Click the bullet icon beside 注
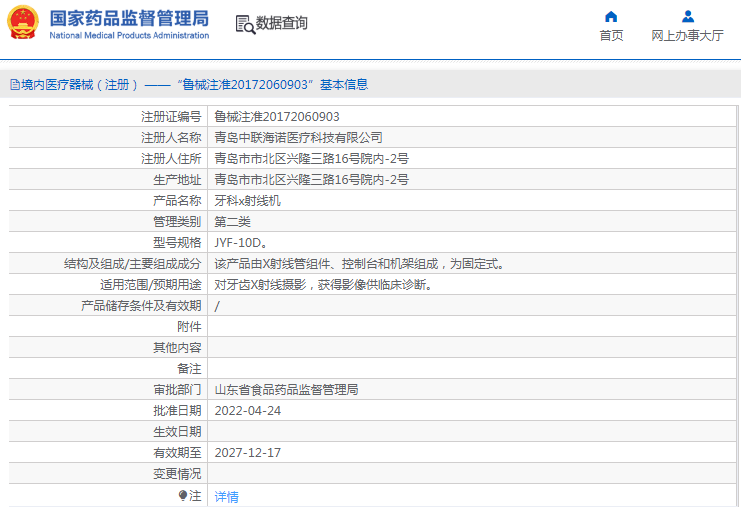Screen dimensions: 741x508 pos(183,495)
